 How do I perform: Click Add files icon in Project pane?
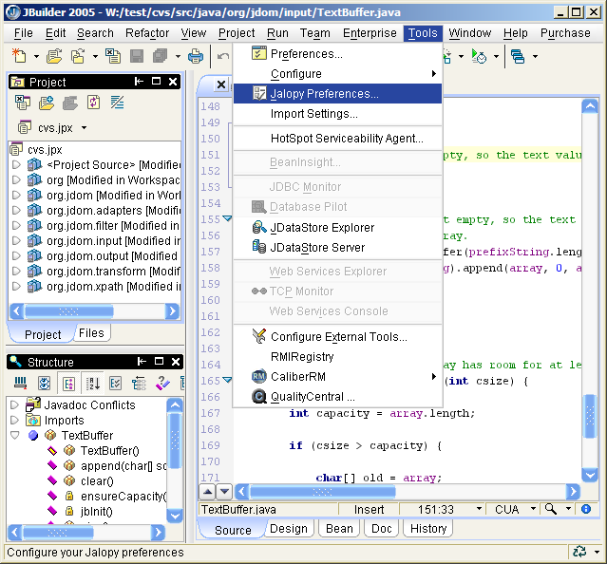pos(46,103)
